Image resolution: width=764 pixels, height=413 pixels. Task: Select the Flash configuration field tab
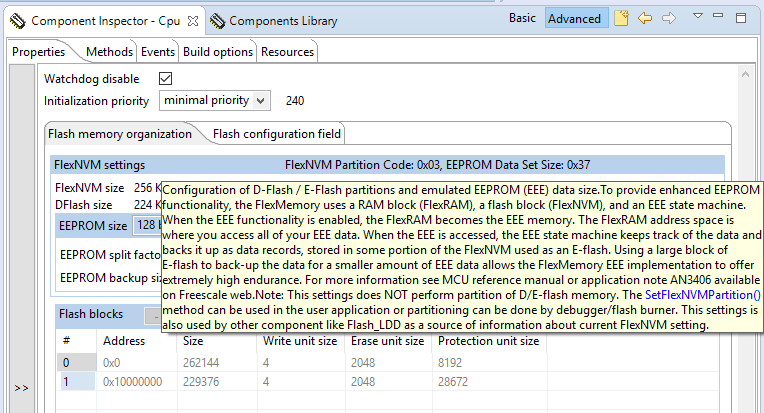tap(277, 134)
